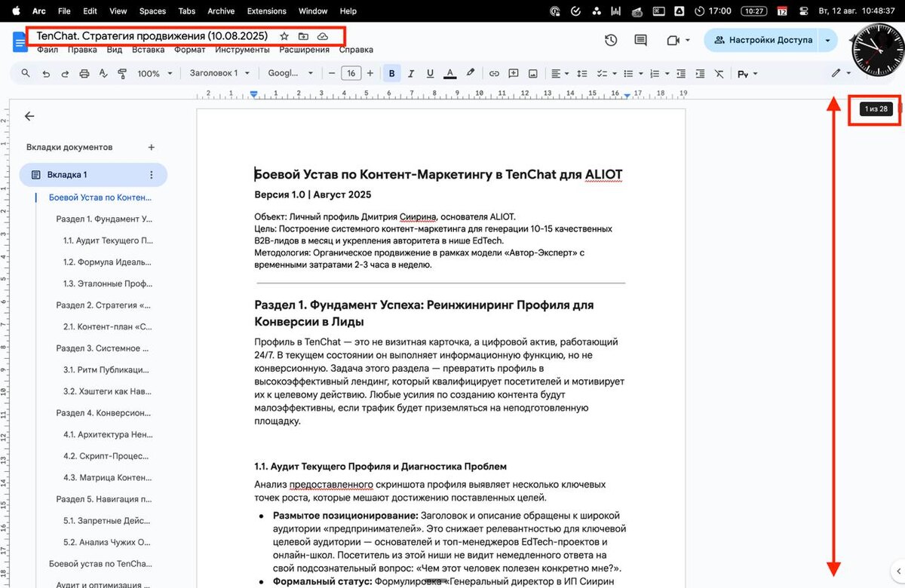Start a Meet video call
This screenshot has width=905, height=588.
(673, 40)
